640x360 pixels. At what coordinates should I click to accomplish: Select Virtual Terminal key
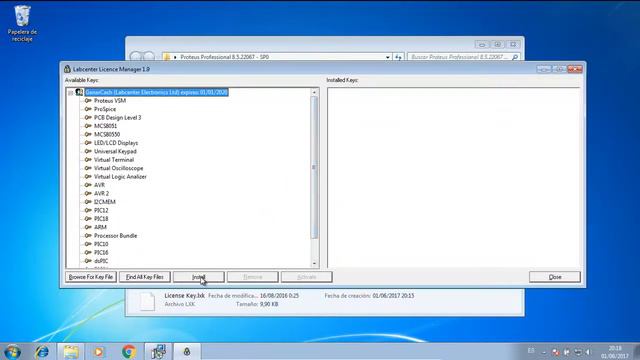[114, 160]
